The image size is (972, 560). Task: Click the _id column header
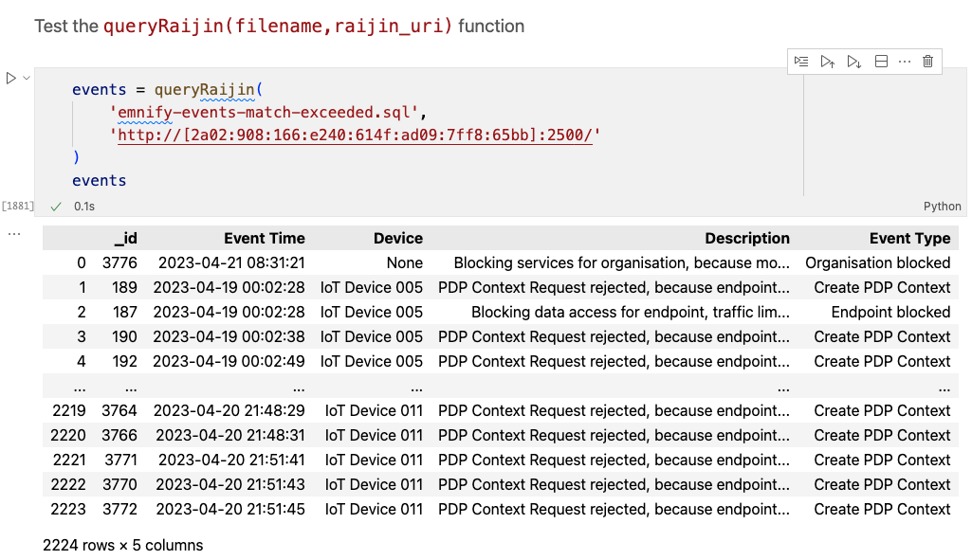pos(125,239)
